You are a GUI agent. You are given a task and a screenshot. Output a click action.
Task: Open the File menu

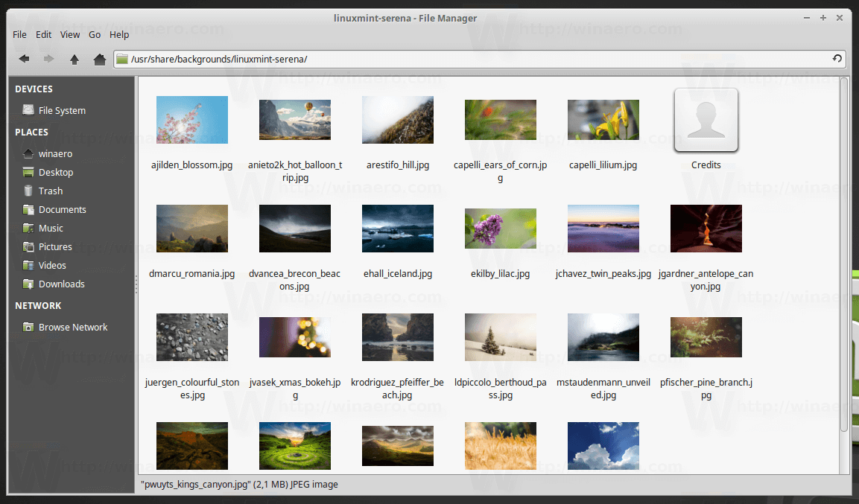point(19,34)
